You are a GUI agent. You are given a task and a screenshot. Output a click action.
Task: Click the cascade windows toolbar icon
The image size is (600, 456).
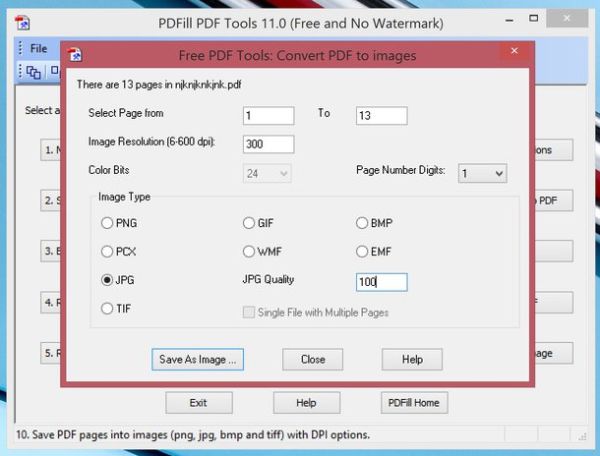point(33,72)
